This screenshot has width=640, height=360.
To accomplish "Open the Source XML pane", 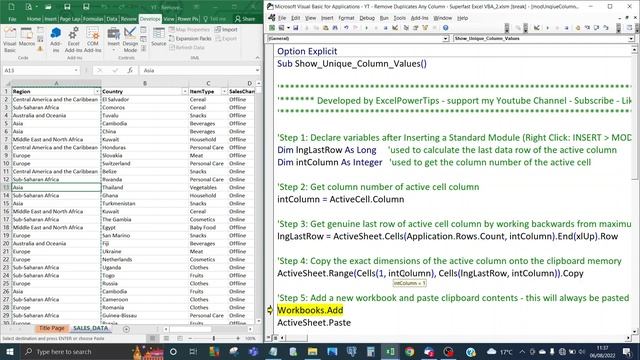I will (158, 37).
